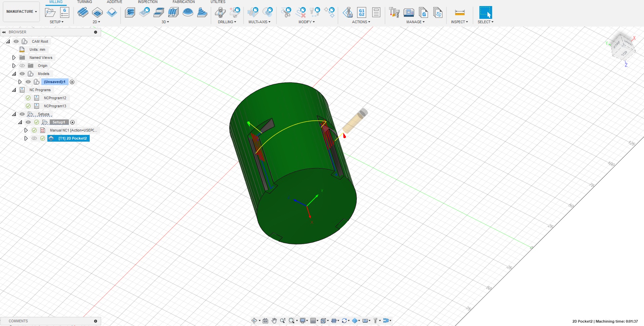The height and width of the screenshot is (326, 644).
Task: Click the Hole Recognition icon
Action: (235, 13)
